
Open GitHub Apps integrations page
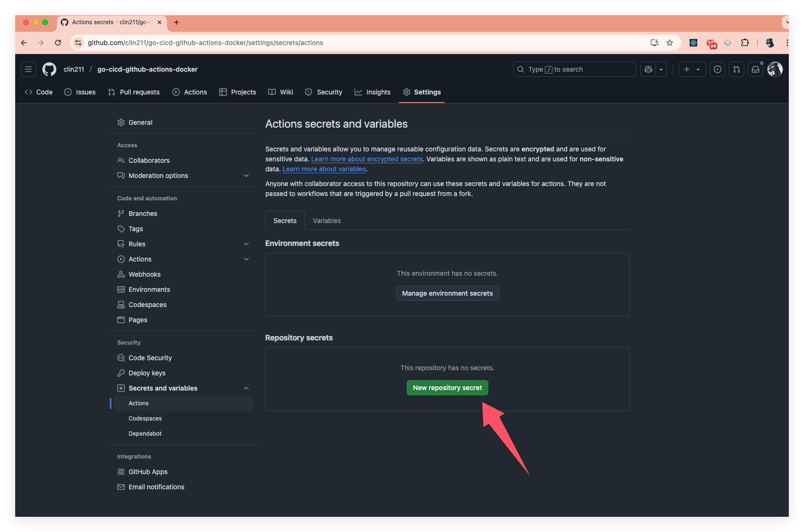184,472
